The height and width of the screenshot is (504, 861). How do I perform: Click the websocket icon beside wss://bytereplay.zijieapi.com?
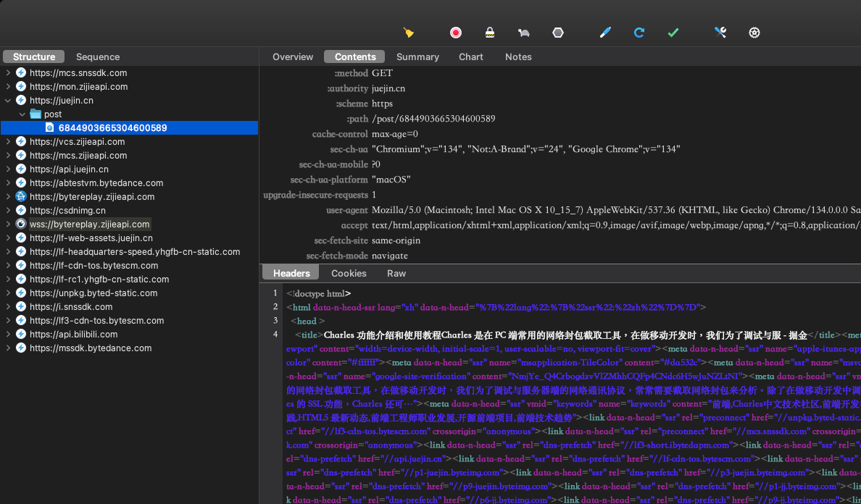[21, 224]
